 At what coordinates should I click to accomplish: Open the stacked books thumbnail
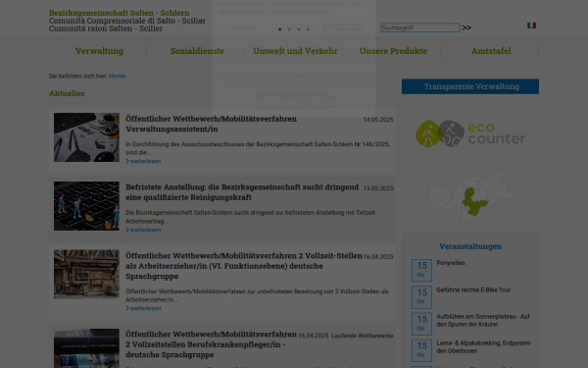[x=86, y=348]
